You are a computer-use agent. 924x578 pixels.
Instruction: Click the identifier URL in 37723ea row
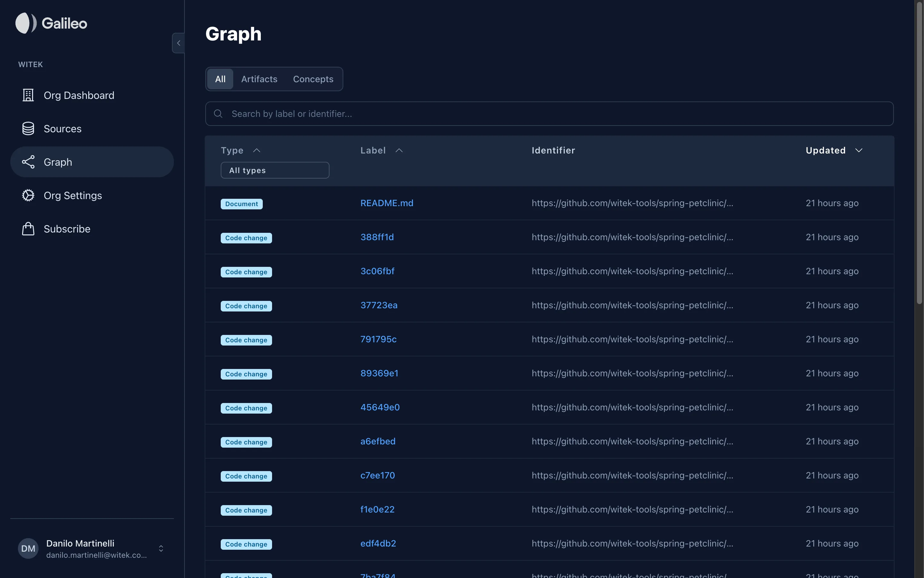[x=632, y=305]
